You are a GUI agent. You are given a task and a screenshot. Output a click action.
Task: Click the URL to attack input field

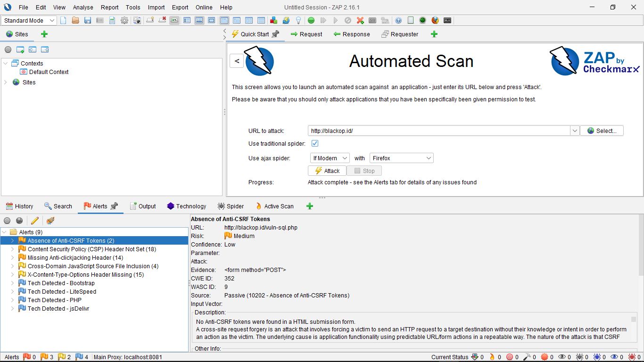(x=439, y=131)
